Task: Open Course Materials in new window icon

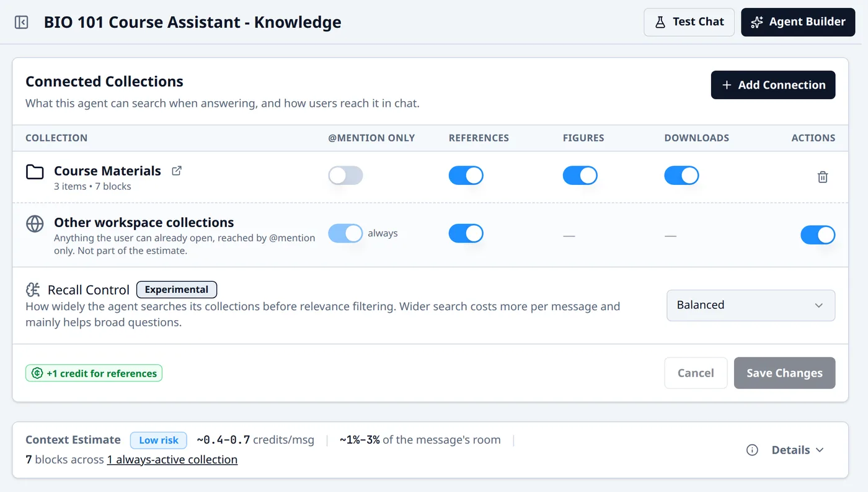Action: [177, 171]
